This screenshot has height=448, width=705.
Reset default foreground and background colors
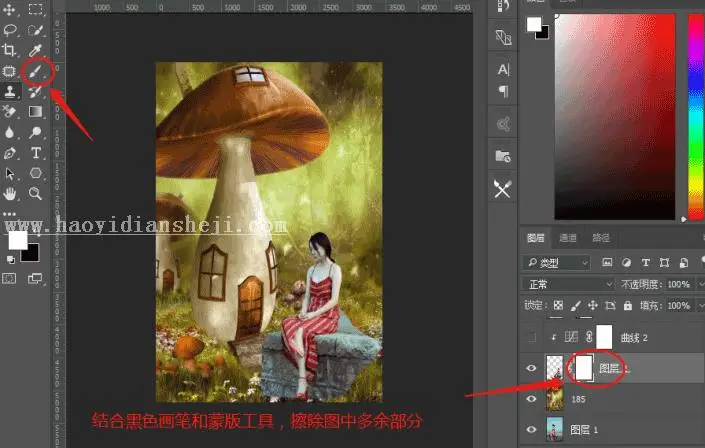(10, 260)
